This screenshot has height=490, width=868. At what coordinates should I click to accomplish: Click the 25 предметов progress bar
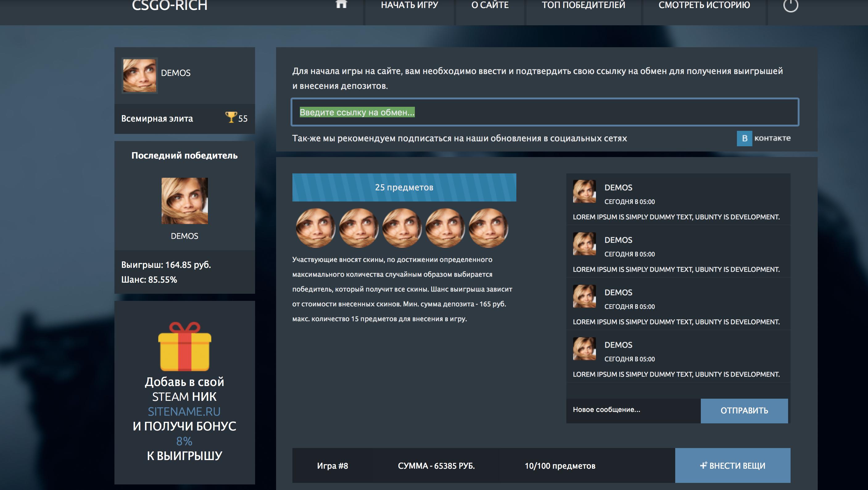(x=404, y=187)
